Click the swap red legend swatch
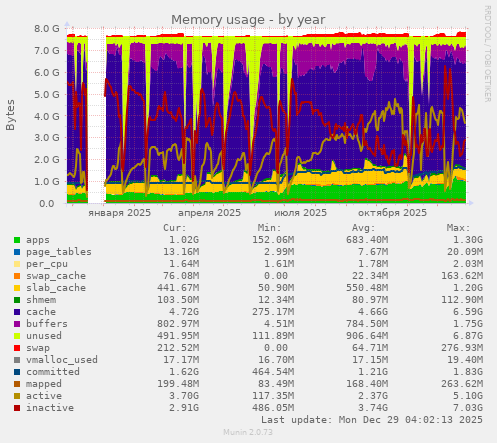 17,348
